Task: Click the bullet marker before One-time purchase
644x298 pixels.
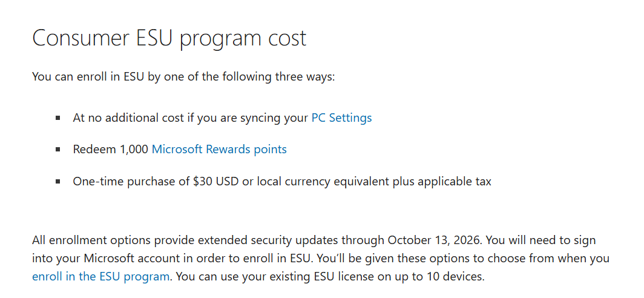Action: tap(58, 181)
